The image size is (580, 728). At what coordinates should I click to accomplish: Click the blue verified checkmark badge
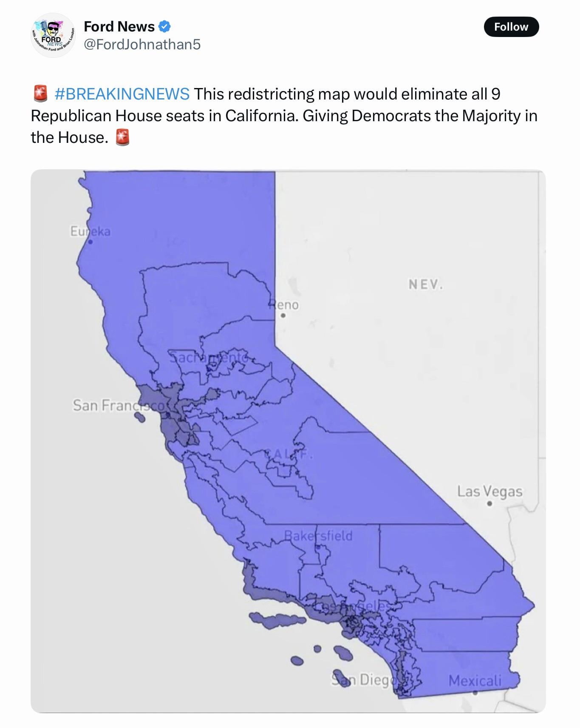point(164,26)
